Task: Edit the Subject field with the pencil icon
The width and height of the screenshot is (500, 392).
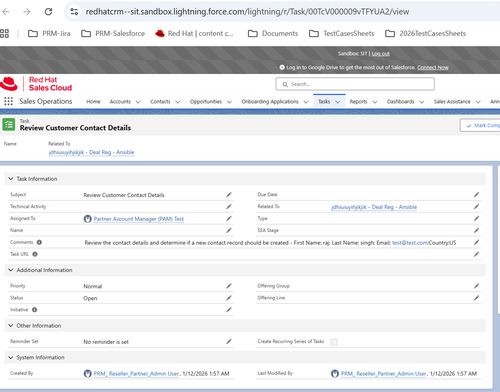Action: tap(229, 195)
